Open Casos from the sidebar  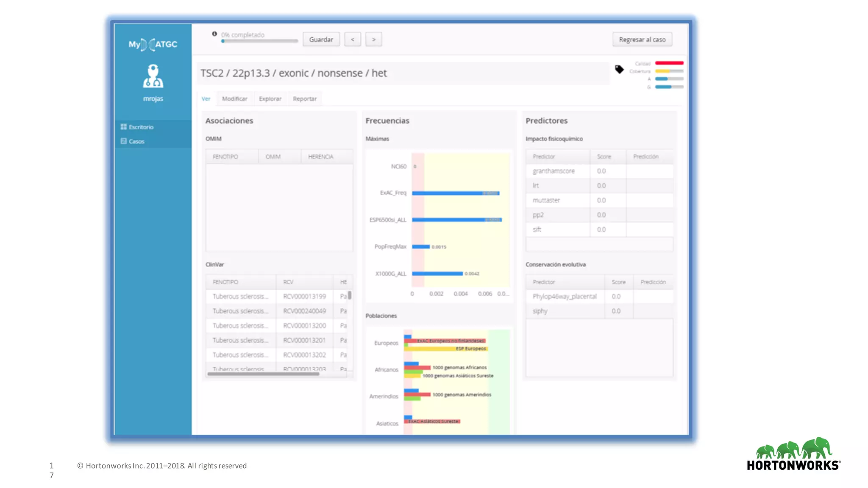tap(136, 141)
